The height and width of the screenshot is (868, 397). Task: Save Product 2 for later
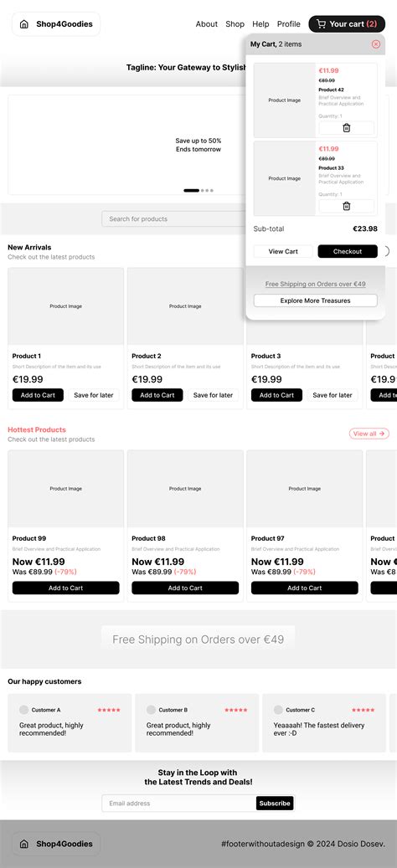214,395
